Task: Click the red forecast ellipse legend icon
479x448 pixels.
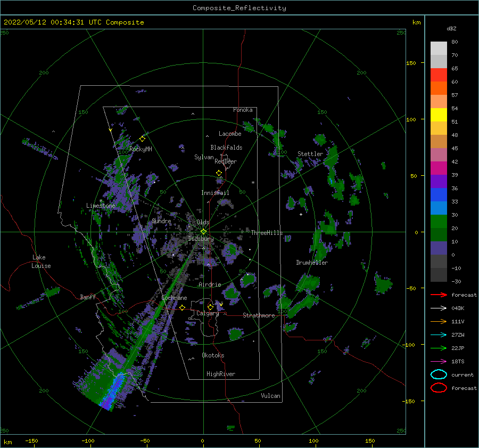Action: (439, 388)
